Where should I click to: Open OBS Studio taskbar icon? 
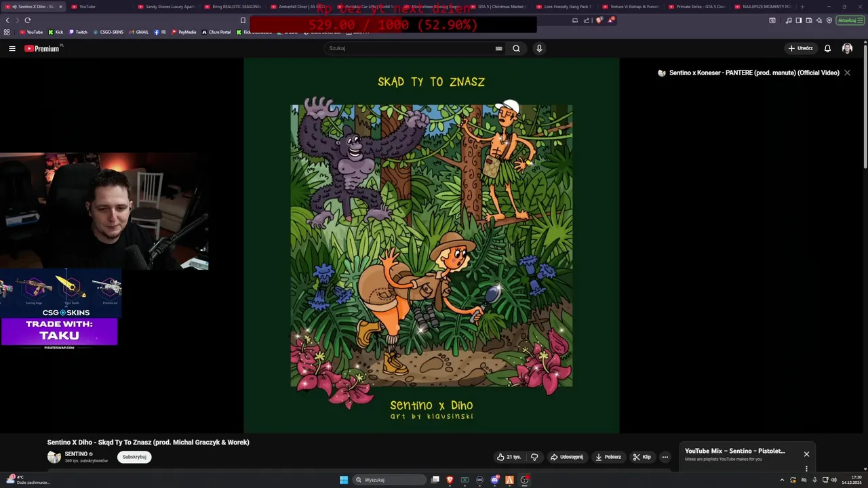(x=525, y=480)
